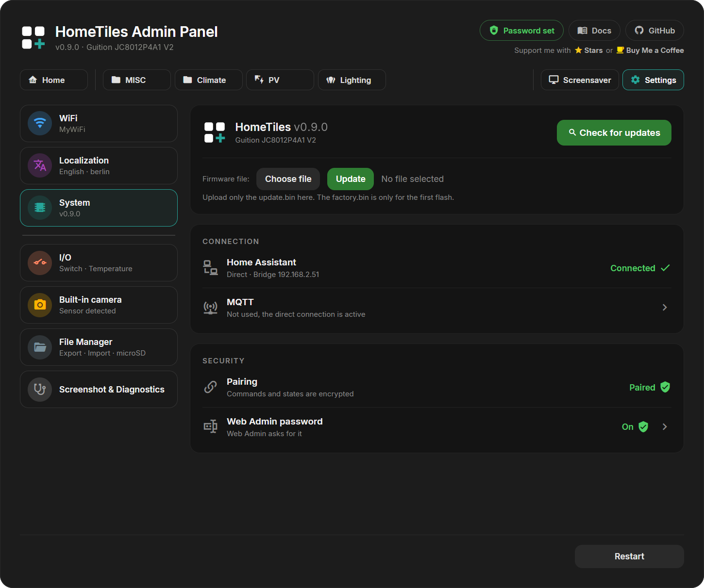Click the green shield next to On
Viewport: 704px width, 588px height.
pyautogui.click(x=643, y=427)
